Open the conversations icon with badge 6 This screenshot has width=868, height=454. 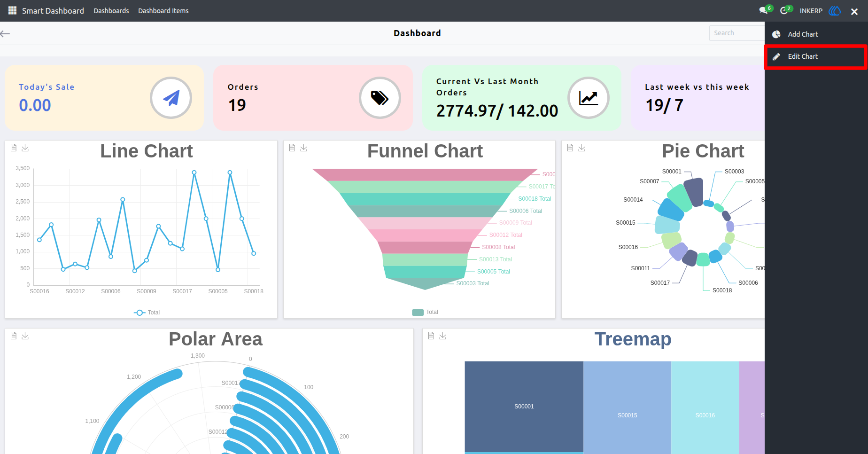(764, 10)
